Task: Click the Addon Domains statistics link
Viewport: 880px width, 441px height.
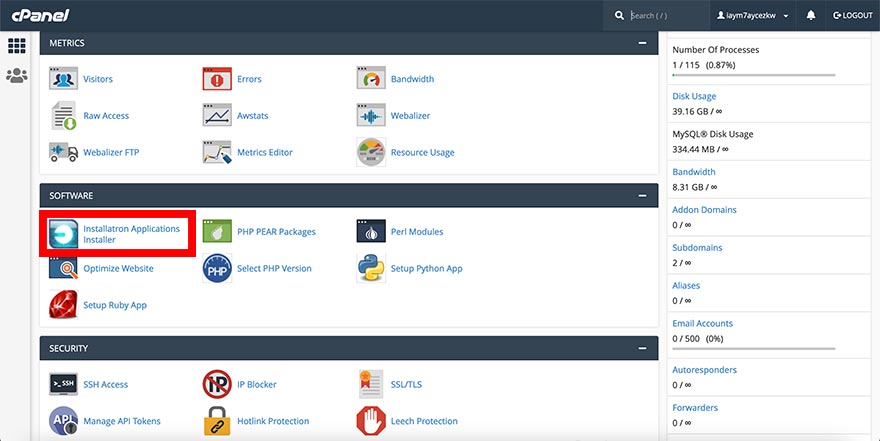Action: click(704, 209)
